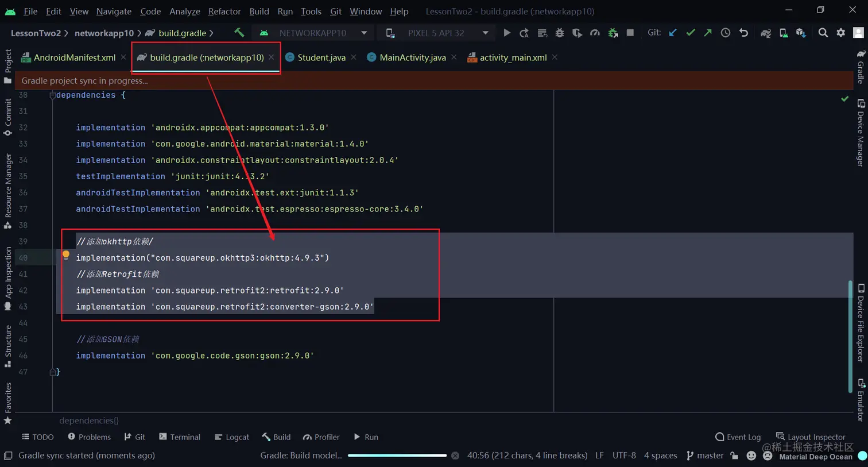The height and width of the screenshot is (467, 868).
Task: Open PIXEL 5 API 32 device dropdown
Action: (x=437, y=33)
